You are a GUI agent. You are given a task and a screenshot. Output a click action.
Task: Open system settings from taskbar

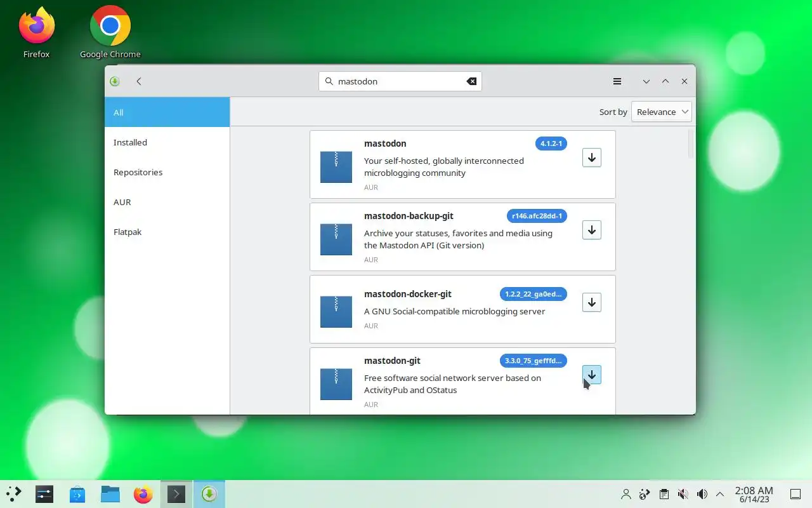point(44,494)
